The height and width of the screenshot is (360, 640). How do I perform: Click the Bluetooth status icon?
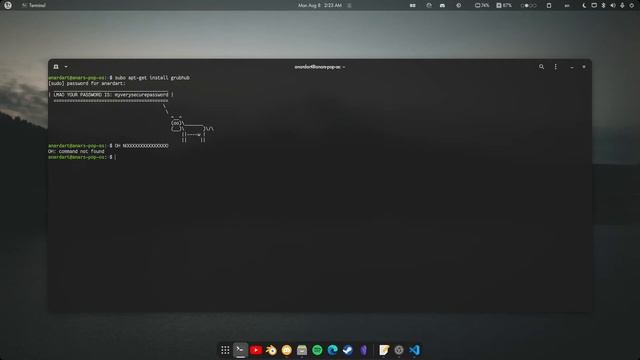click(x=603, y=5)
